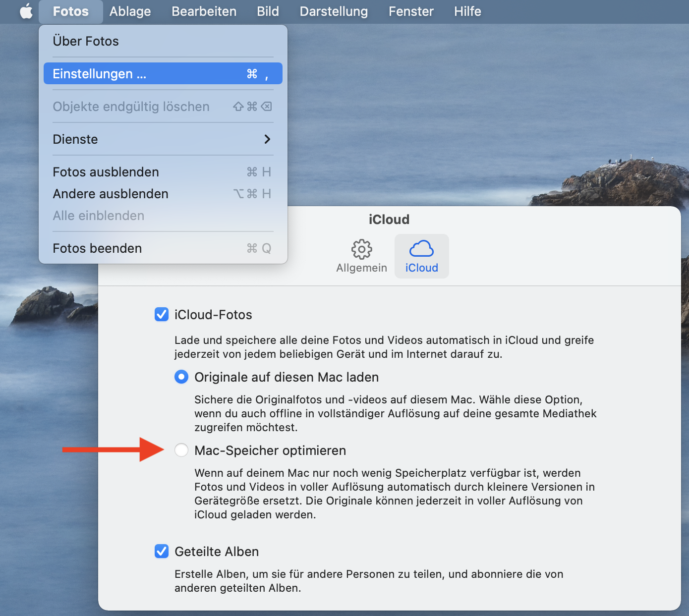Open the Apple menu
689x616 pixels.
point(26,11)
